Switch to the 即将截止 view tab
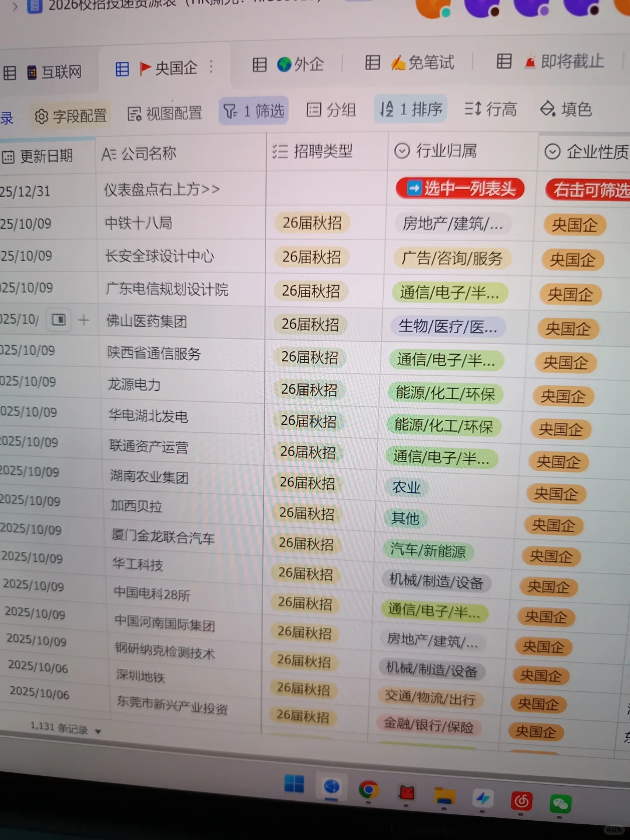 (x=550, y=61)
